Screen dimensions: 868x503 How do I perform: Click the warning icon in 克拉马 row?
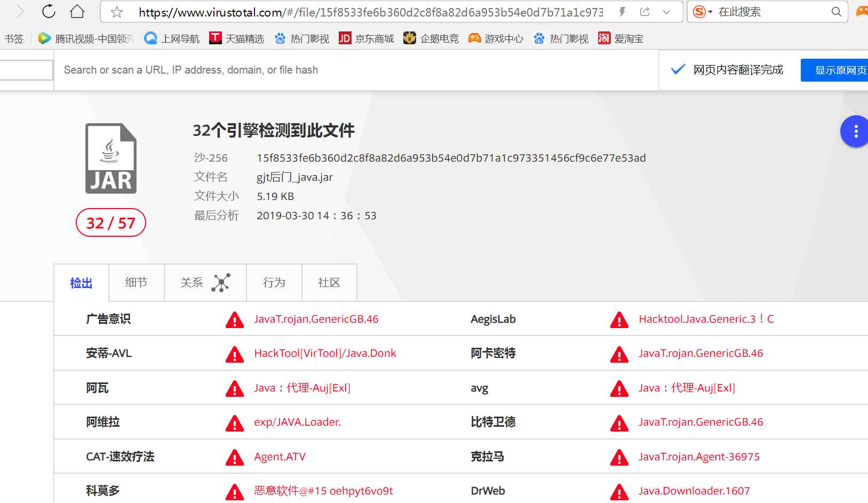coord(619,457)
